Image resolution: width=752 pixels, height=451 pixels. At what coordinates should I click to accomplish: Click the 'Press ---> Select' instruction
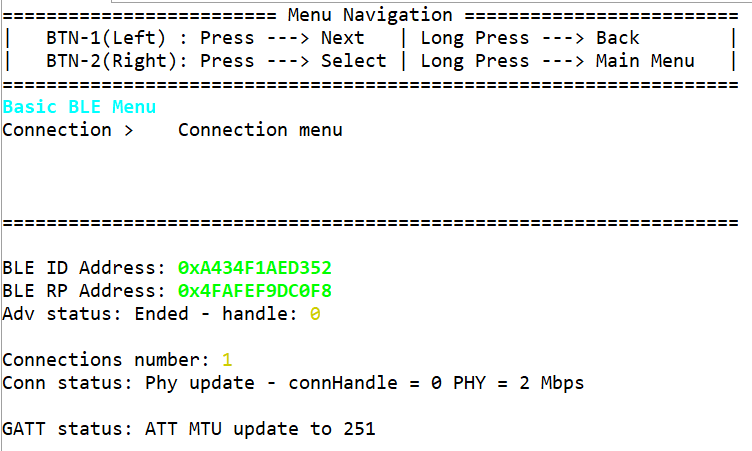click(293, 61)
